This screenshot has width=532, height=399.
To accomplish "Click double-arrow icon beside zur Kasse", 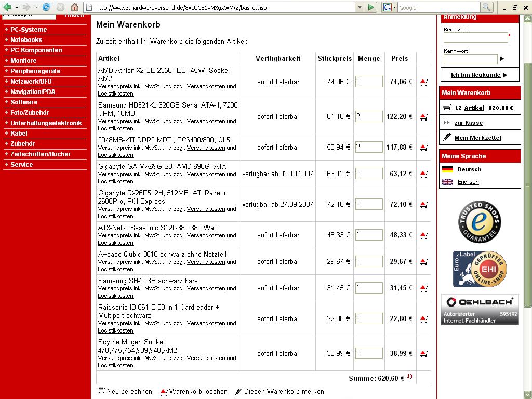I will tap(446, 123).
